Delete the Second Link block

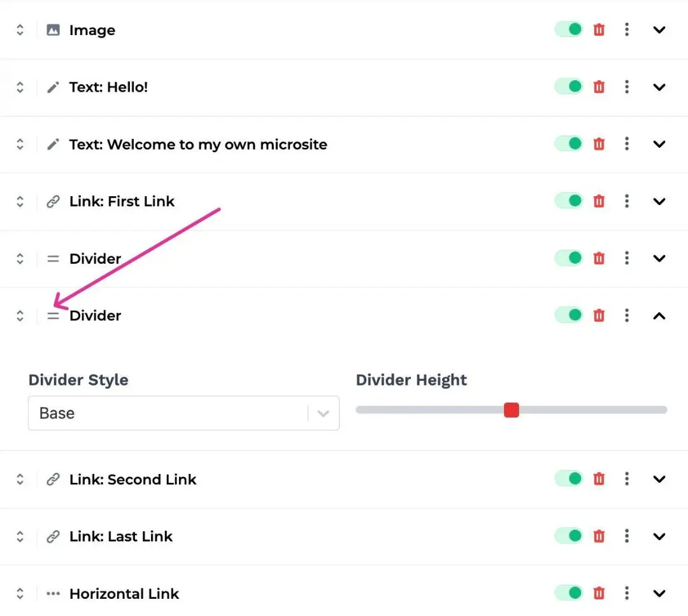(599, 479)
